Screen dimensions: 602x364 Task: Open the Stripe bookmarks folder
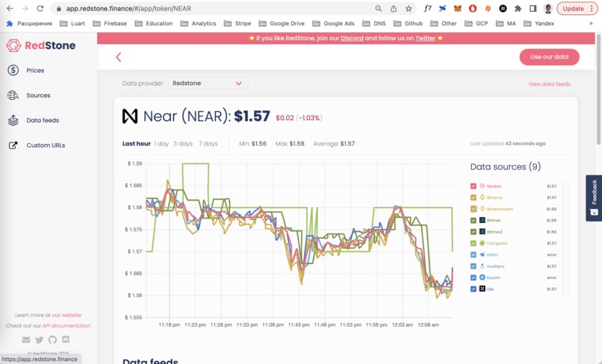(238, 23)
